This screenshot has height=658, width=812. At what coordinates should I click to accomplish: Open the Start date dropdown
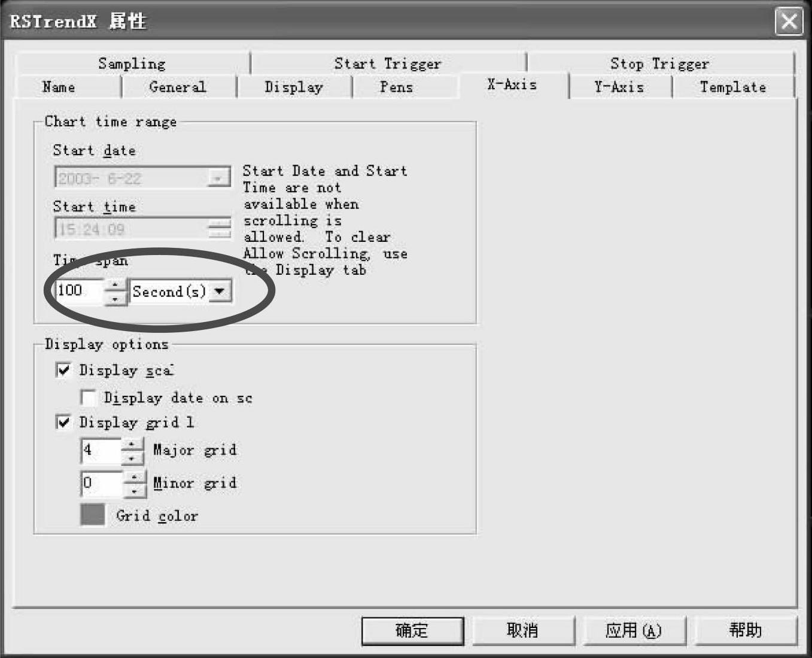click(x=219, y=178)
